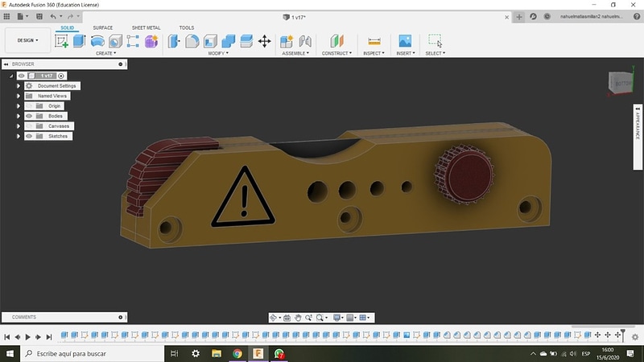Click the Pan hand tool in navigation bar
The height and width of the screenshot is (362, 644).
[298, 318]
